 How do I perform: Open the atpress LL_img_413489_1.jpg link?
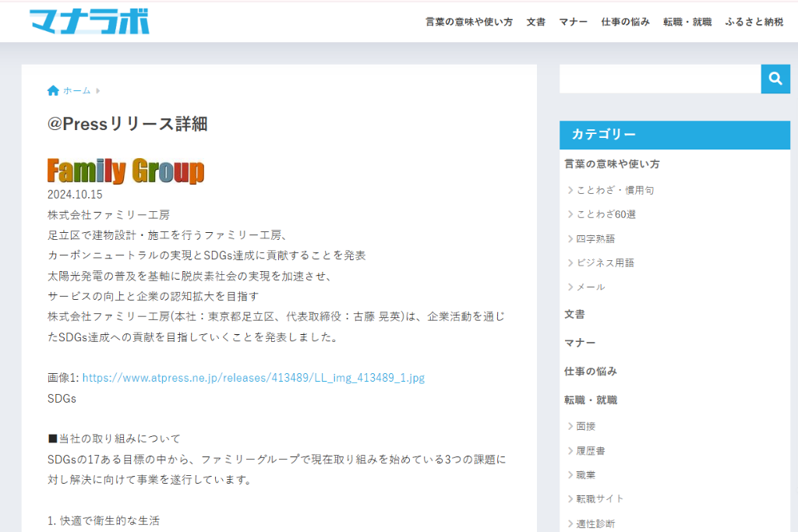tap(253, 378)
